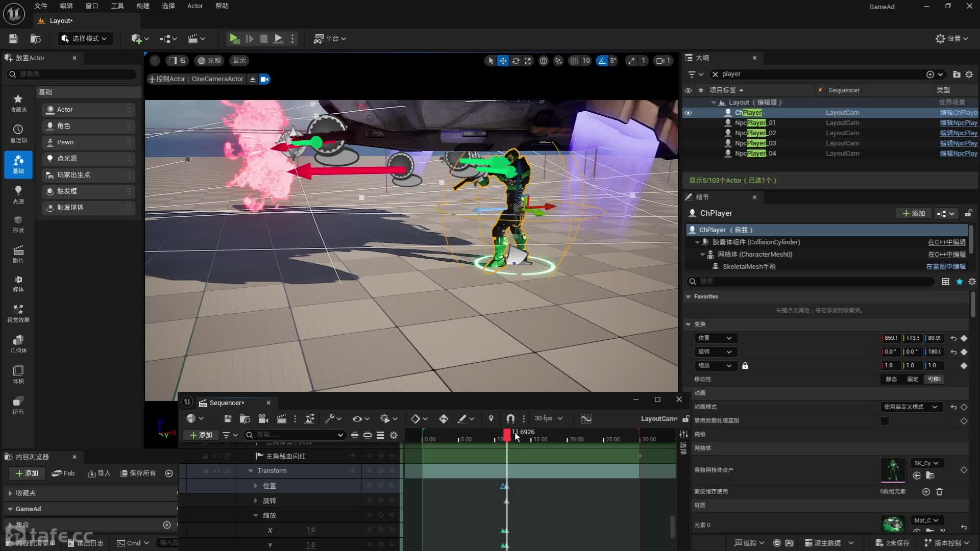Image resolution: width=980 pixels, height=551 pixels.
Task: Open the animation mode dropdown
Action: click(911, 407)
